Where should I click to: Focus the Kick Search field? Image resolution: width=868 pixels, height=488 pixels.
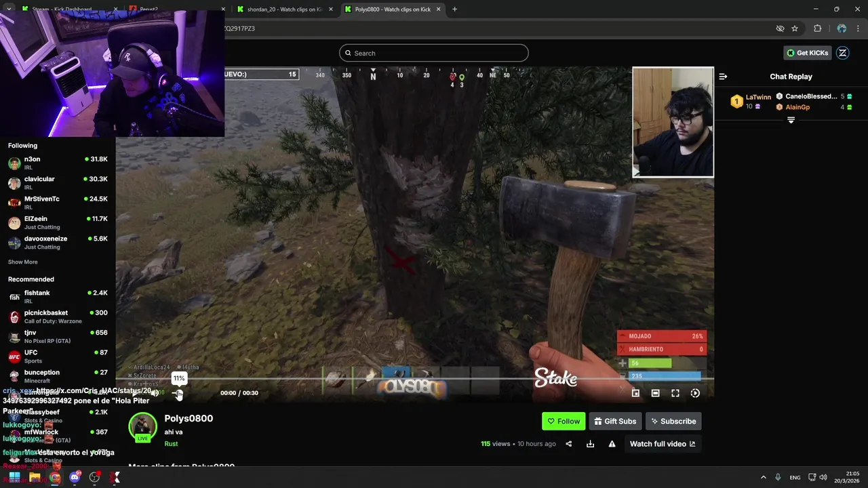click(x=434, y=53)
